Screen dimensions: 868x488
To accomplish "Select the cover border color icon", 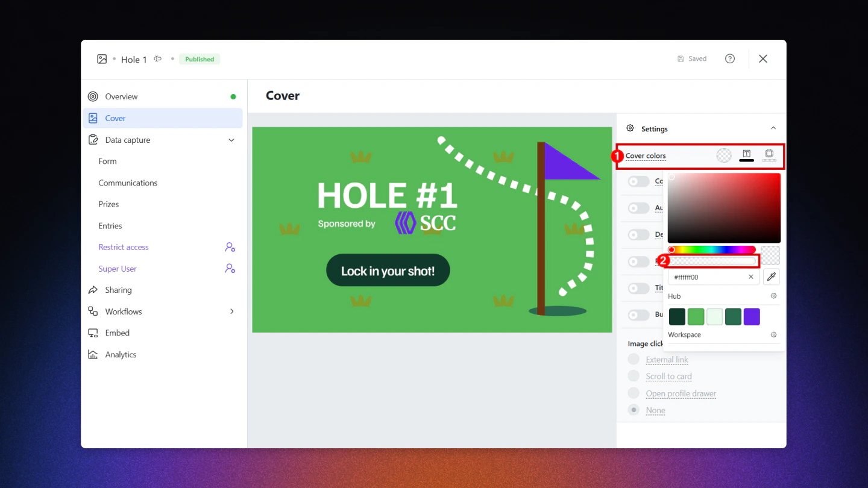I will point(769,155).
